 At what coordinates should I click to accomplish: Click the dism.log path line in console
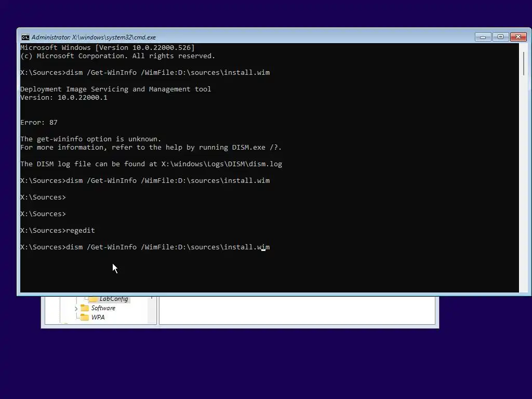[x=151, y=164]
